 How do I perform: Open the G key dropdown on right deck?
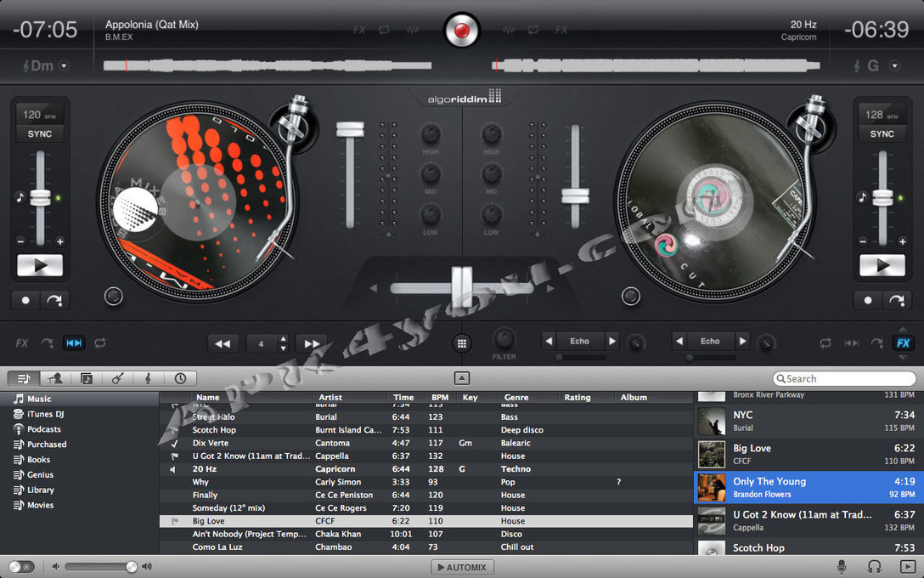click(x=894, y=66)
